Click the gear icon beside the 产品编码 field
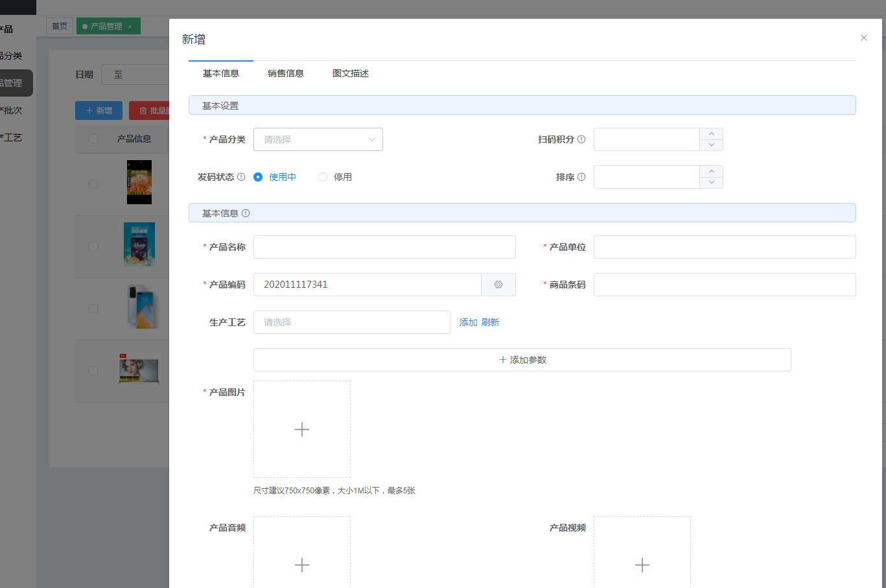This screenshot has width=886, height=588. click(x=498, y=285)
